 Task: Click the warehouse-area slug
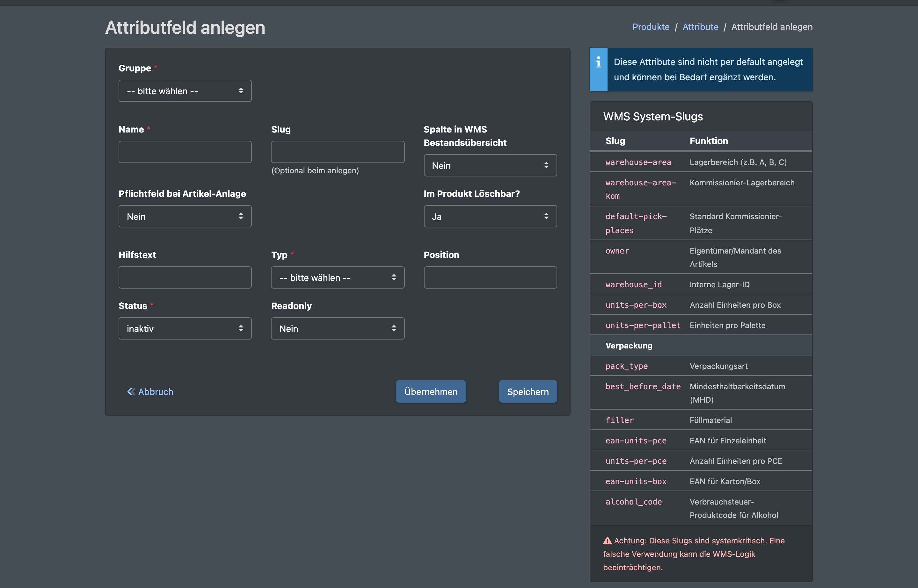point(638,162)
